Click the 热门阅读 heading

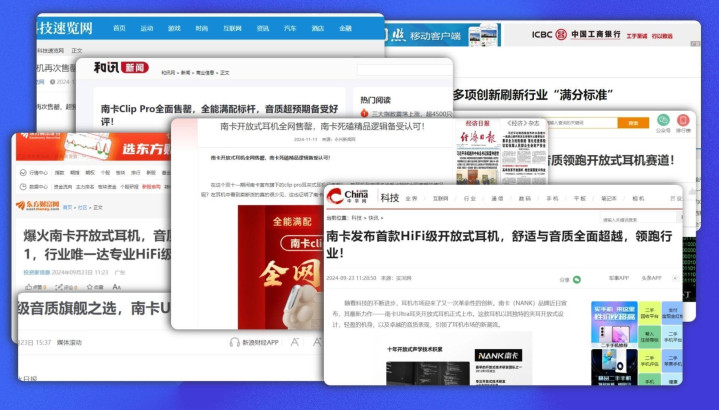375,100
